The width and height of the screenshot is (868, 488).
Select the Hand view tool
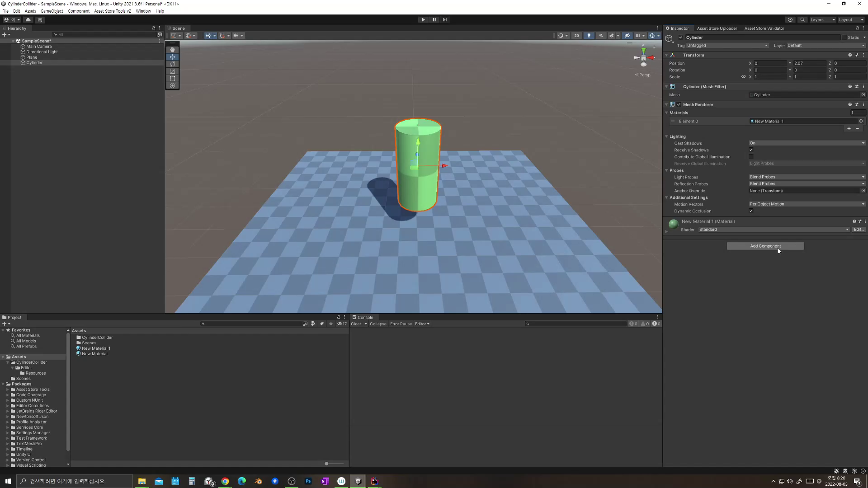172,50
